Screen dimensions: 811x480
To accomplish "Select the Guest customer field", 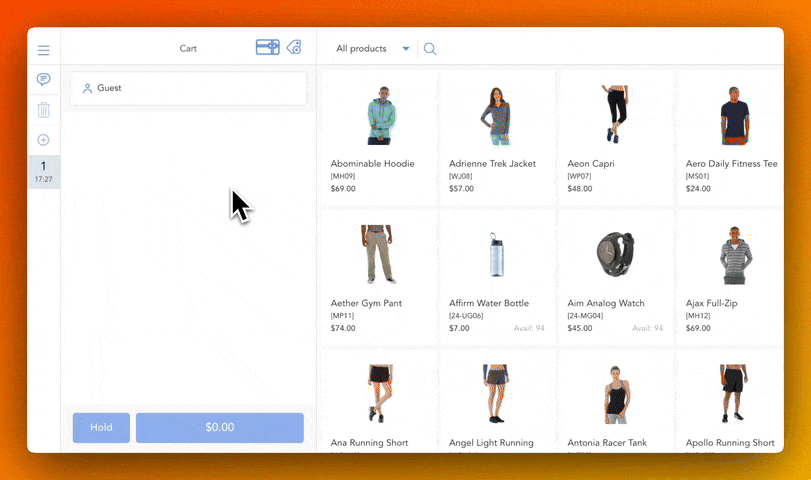I will coord(189,89).
